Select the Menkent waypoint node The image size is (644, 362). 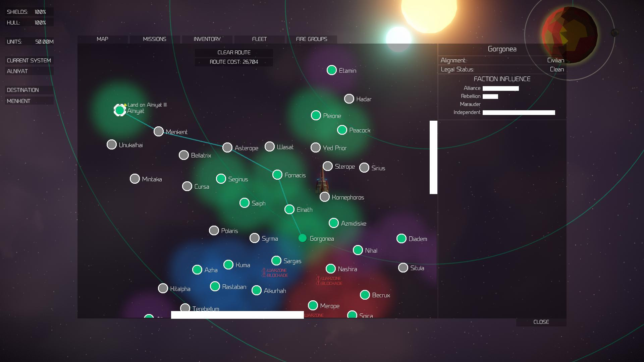tap(158, 131)
